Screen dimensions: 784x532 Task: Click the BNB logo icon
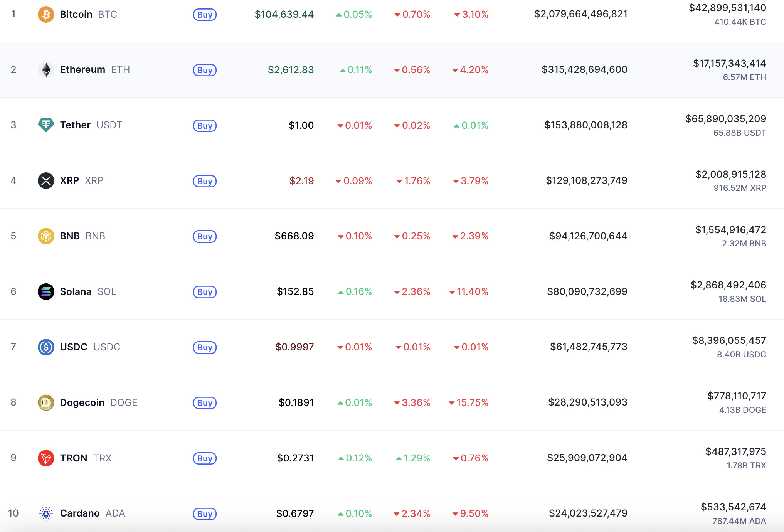coord(46,236)
